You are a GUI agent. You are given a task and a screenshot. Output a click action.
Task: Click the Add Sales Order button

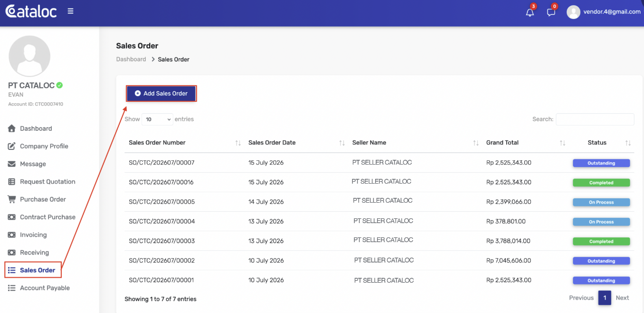161,94
